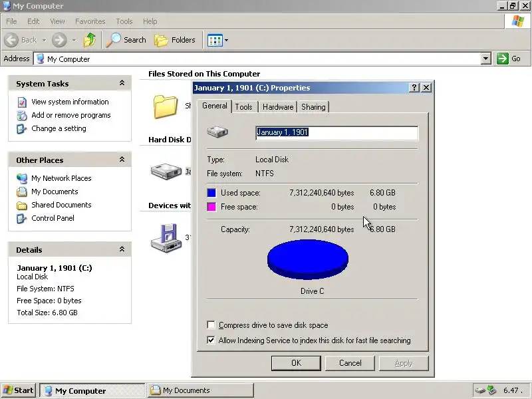532x399 pixels.
Task: Collapse the Other Places panel
Action: (122, 160)
